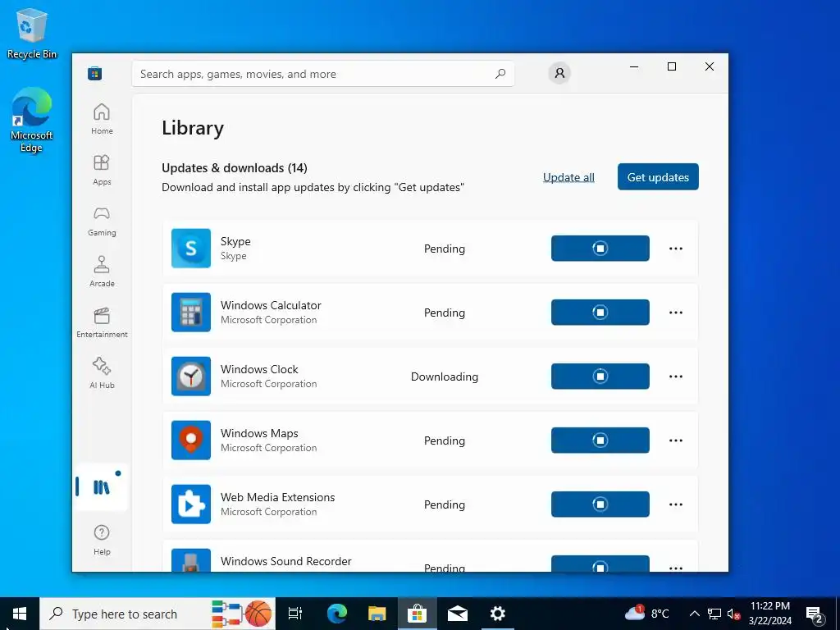Viewport: 840px width, 630px height.
Task: Open AI Hub in the sidebar
Action: [x=102, y=373]
